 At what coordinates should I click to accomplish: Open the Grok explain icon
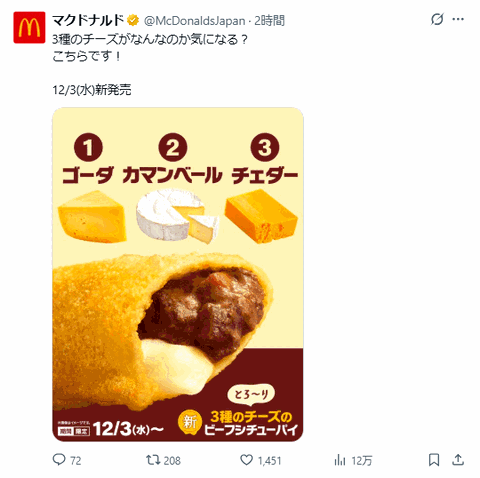(x=437, y=19)
